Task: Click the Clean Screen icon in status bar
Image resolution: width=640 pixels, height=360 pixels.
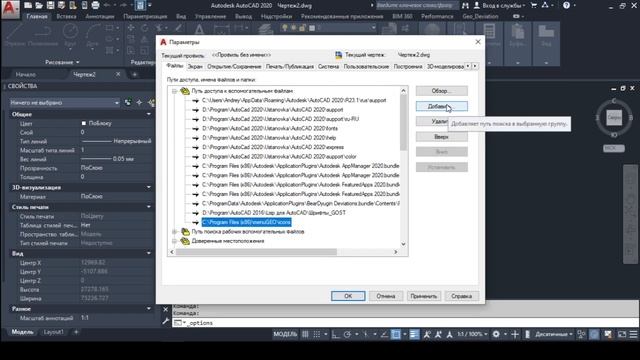Action: pos(622,334)
